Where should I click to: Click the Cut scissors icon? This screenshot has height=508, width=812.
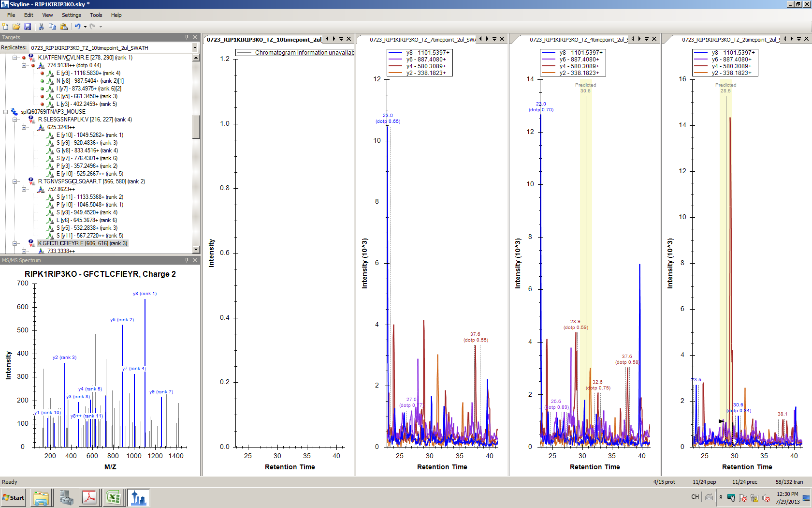[41, 27]
